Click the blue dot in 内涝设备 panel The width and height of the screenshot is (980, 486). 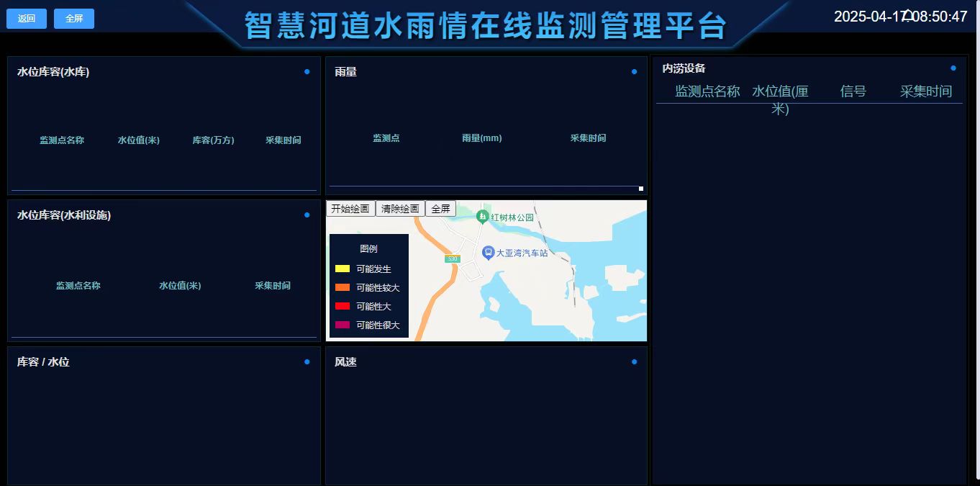tap(953, 68)
